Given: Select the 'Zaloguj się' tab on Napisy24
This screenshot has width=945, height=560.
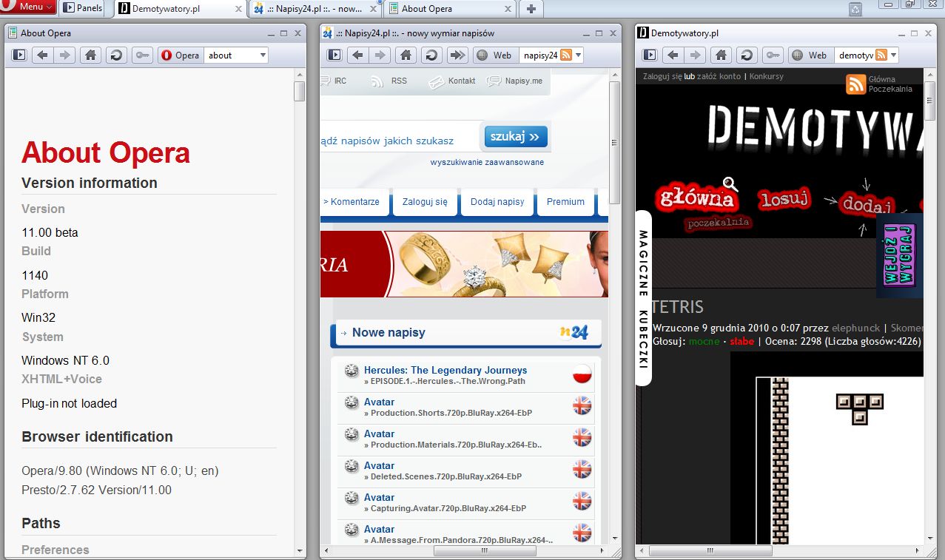Looking at the screenshot, I should pyautogui.click(x=425, y=202).
